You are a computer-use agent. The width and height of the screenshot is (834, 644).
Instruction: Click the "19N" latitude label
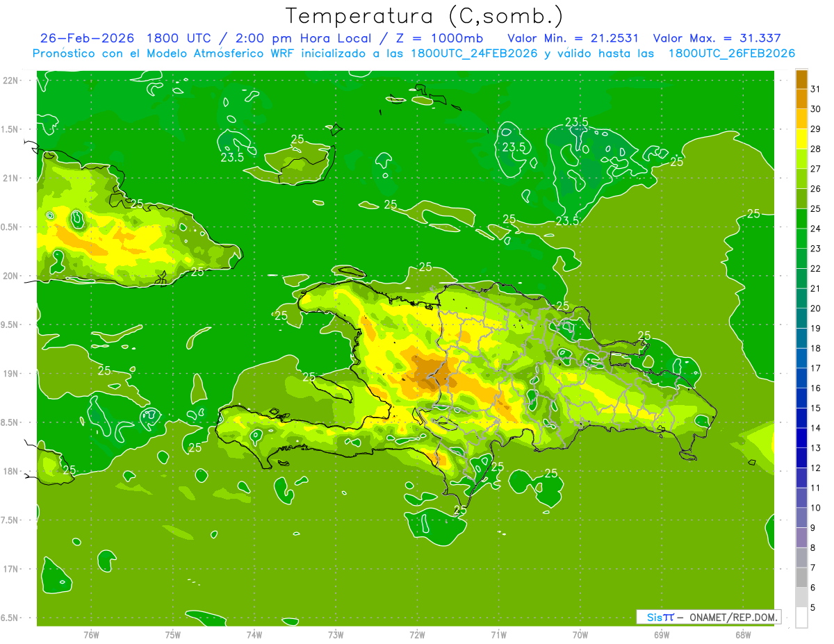point(10,374)
